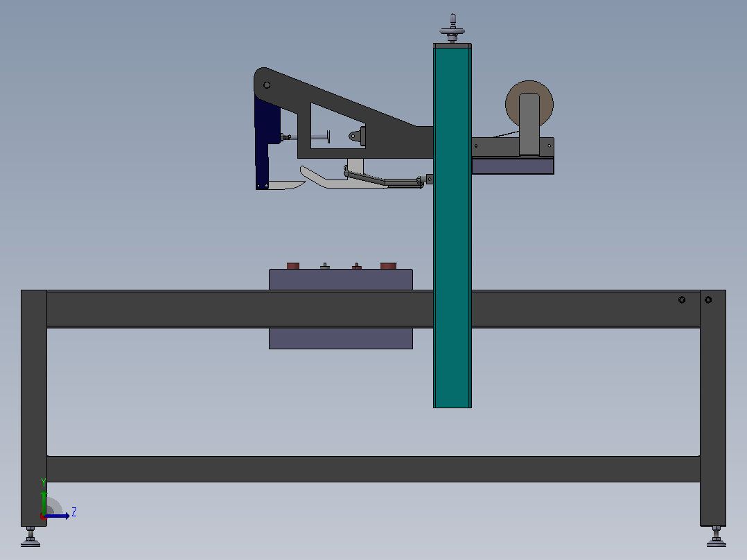Click the right red cylinder on the purple box
747x560 pixels.
(x=388, y=266)
